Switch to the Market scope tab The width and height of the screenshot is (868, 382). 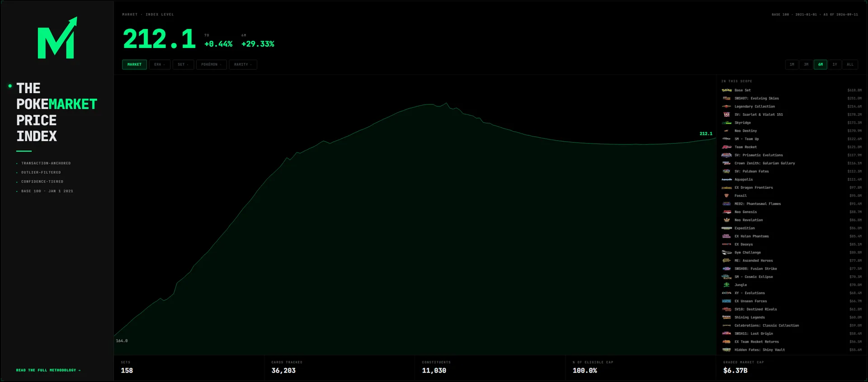click(x=134, y=65)
